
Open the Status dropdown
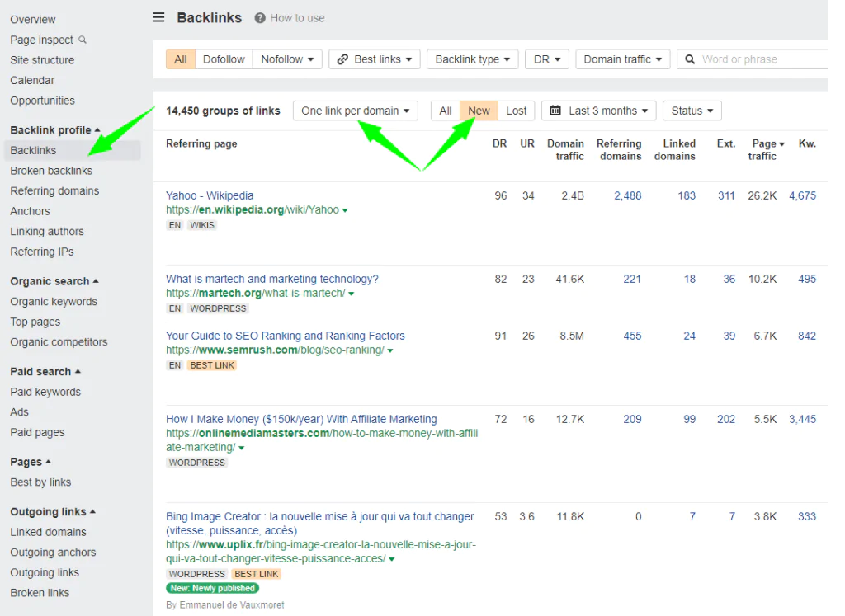click(692, 111)
